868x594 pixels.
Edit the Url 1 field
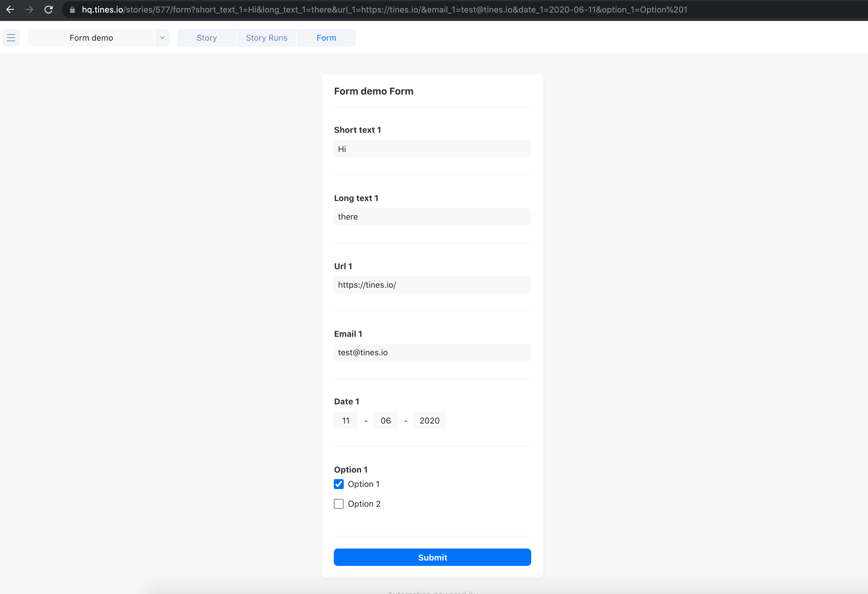[433, 285]
